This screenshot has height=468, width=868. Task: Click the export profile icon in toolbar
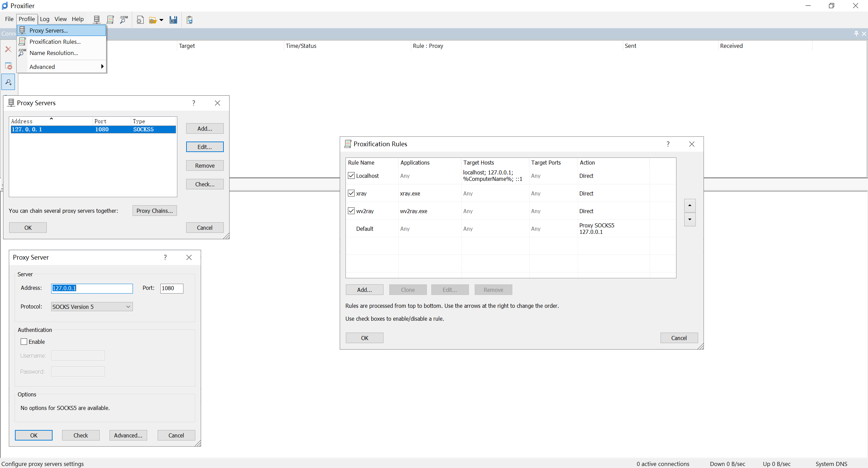(173, 20)
